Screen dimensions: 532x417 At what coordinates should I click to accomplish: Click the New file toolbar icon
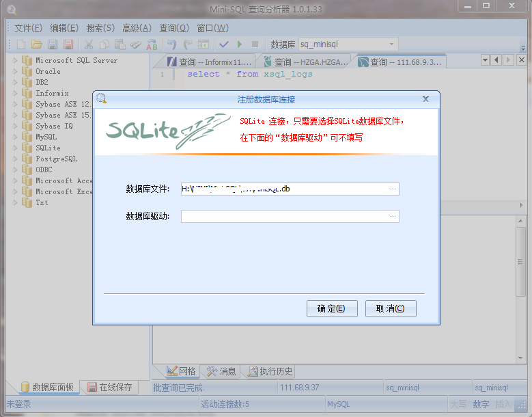(21, 44)
